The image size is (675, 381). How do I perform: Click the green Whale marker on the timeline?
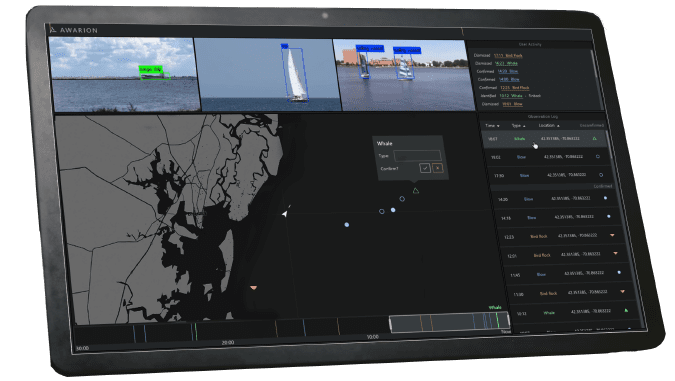[497, 320]
